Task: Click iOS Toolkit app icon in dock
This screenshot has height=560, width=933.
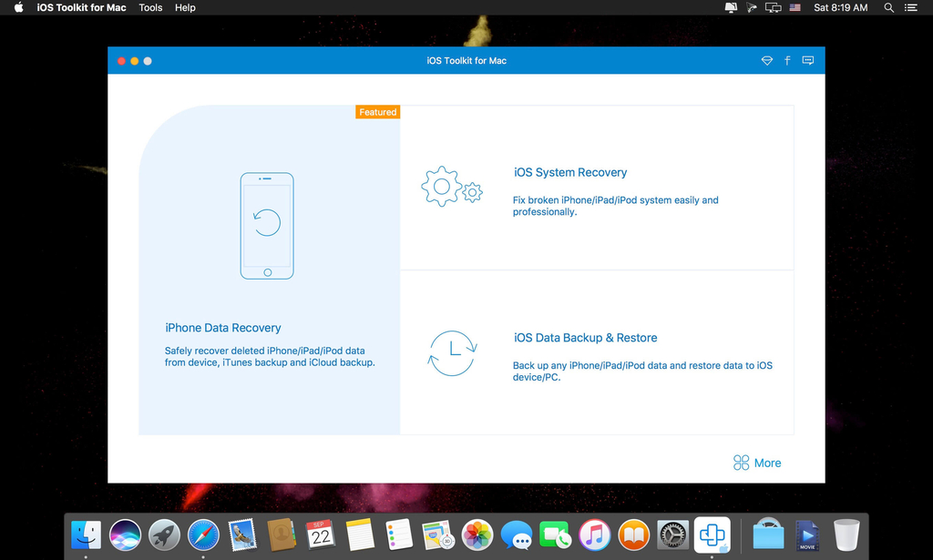Action: [713, 535]
